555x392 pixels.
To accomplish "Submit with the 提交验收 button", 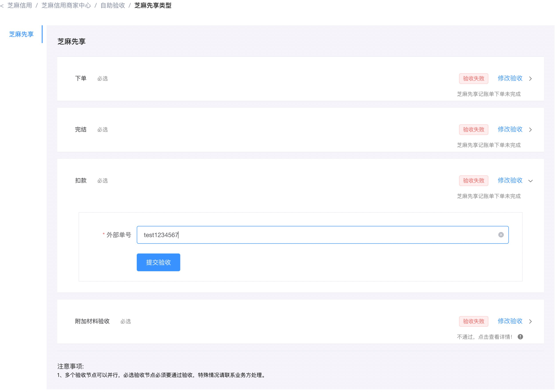I will [158, 262].
